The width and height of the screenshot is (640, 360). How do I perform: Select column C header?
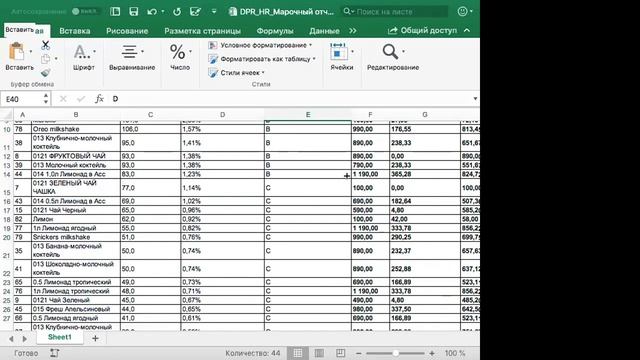tap(150, 115)
